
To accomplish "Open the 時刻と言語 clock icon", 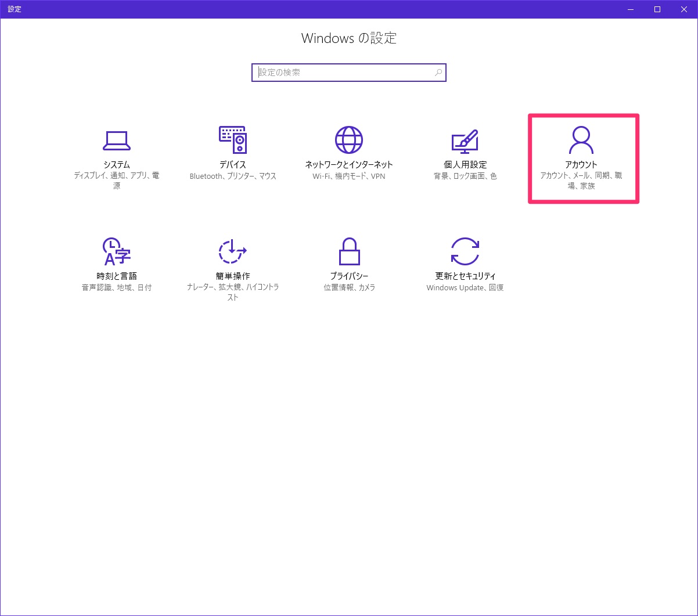I will point(116,251).
